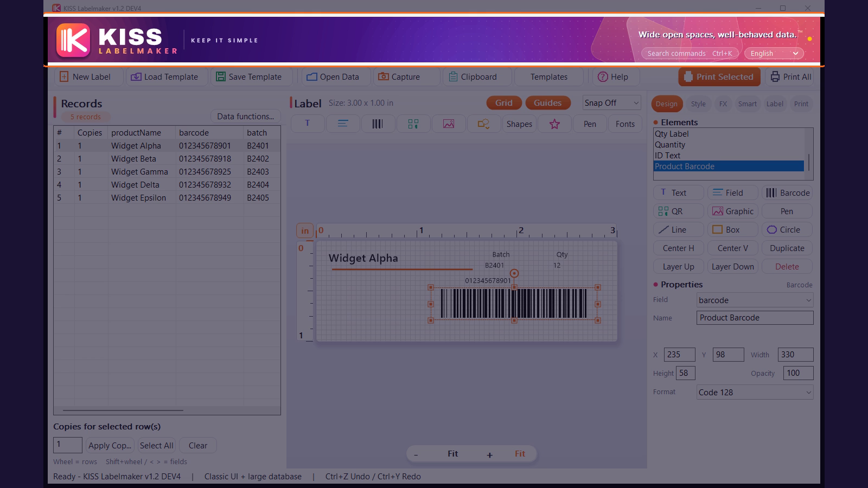Open the Format Code 128 dropdown
Screen dimensions: 868x488
click(755, 393)
